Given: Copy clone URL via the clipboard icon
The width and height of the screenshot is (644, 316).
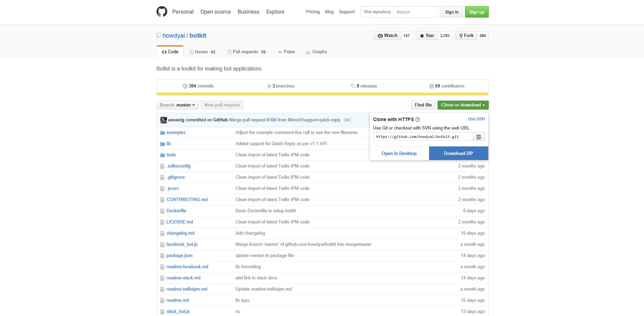Looking at the screenshot, I should 479,136.
